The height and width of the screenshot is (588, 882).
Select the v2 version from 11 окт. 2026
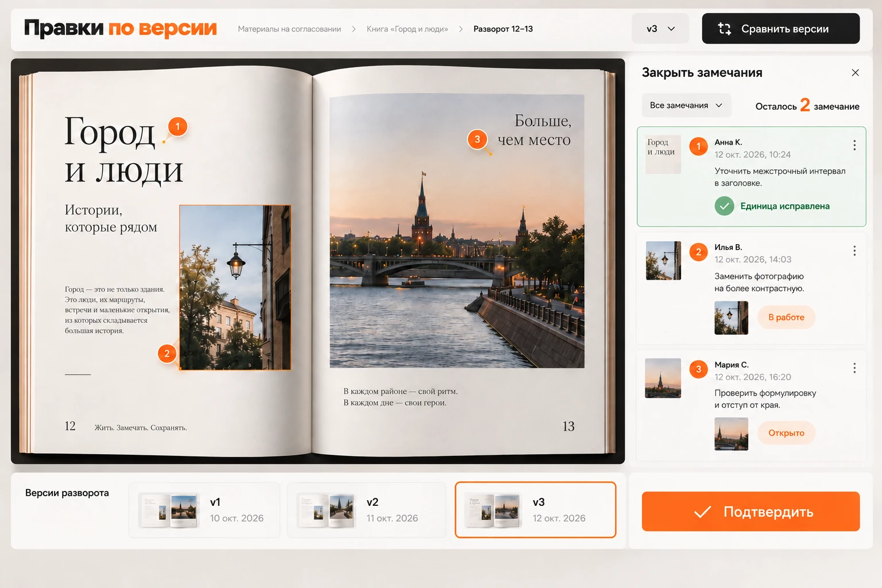pyautogui.click(x=366, y=510)
